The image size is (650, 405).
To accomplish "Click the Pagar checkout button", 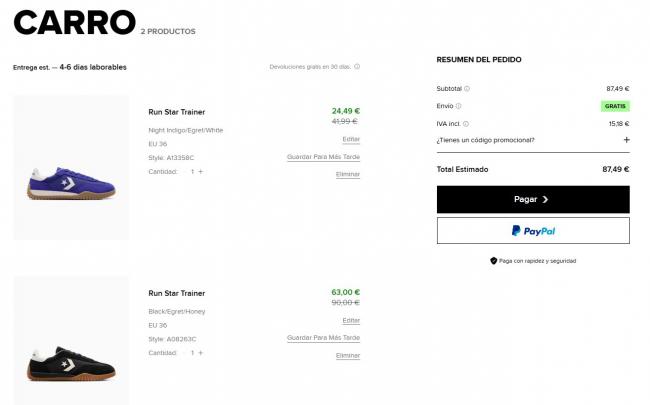I will (x=533, y=199).
